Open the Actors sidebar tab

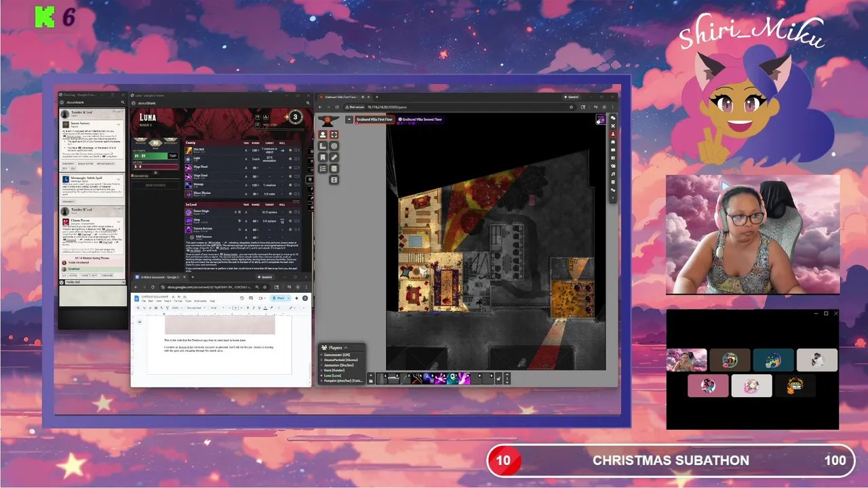pos(613,134)
